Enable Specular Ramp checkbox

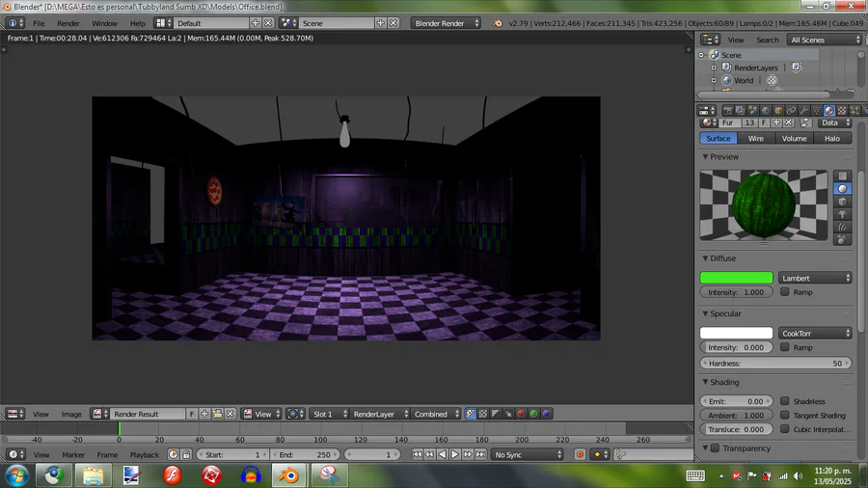click(784, 347)
